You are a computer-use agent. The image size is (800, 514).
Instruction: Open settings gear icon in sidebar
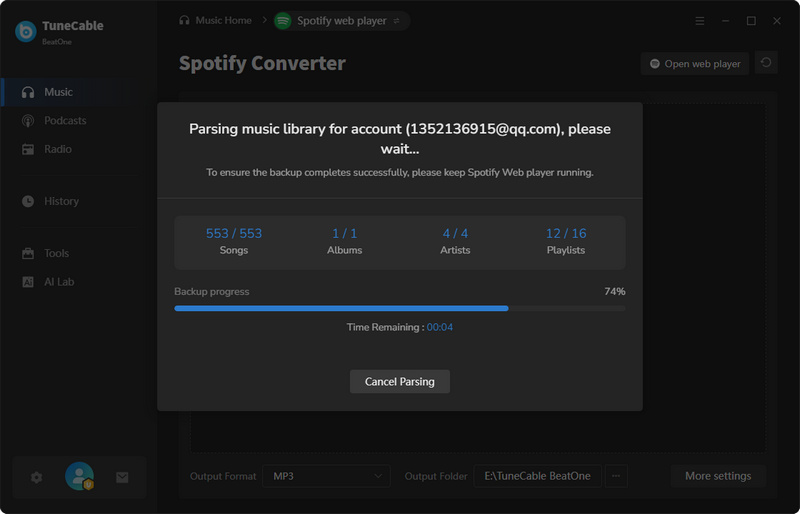(x=36, y=477)
